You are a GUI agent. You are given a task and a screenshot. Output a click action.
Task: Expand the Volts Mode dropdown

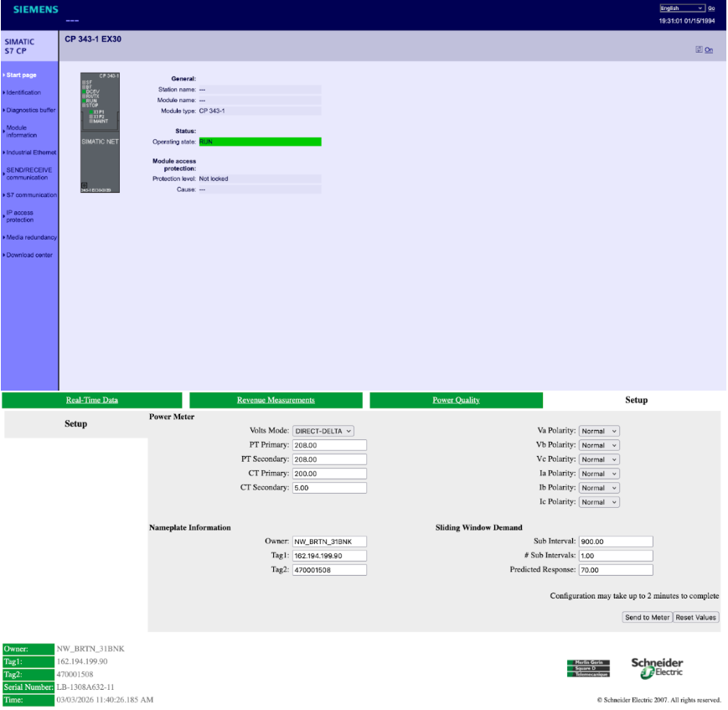pyautogui.click(x=323, y=431)
